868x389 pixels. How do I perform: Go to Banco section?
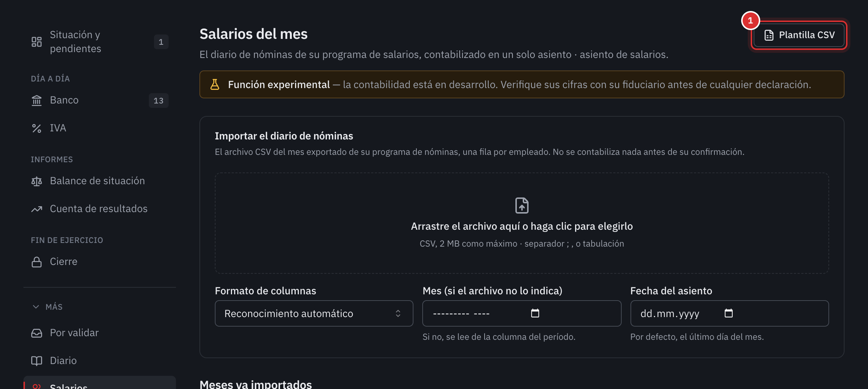coord(100,100)
